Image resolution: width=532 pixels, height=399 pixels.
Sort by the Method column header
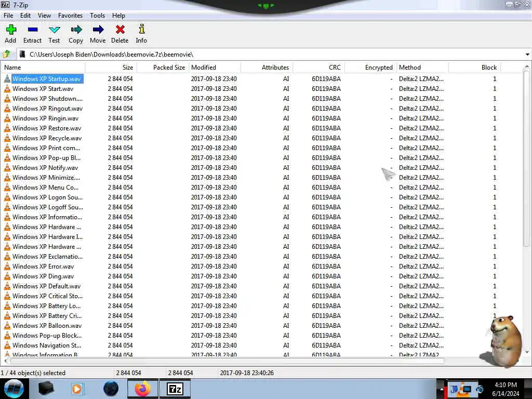(422, 68)
